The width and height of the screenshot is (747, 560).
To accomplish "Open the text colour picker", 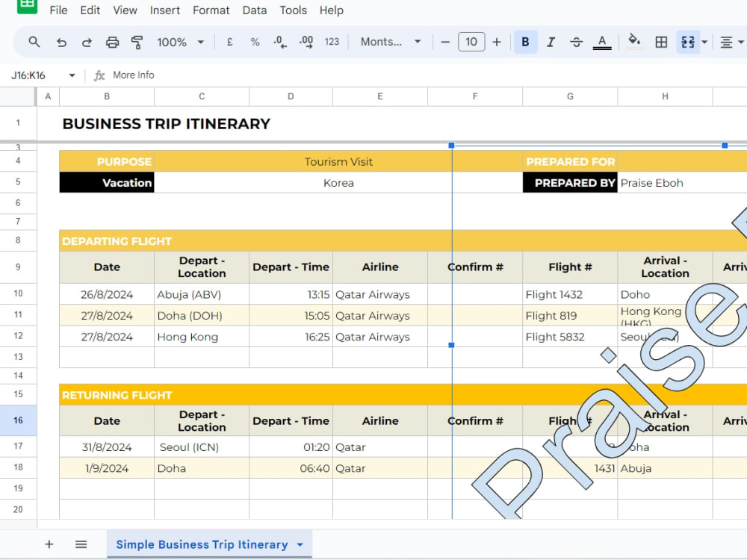I will [602, 42].
